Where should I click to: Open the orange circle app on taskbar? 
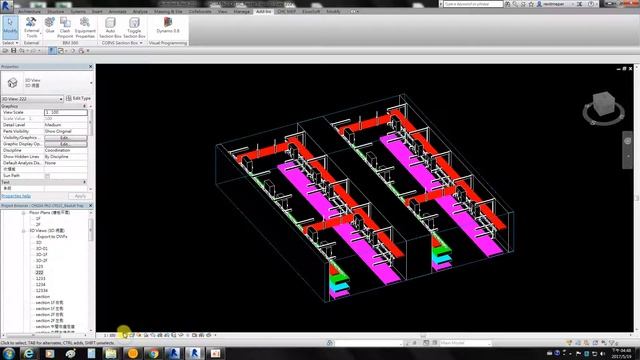[133, 353]
